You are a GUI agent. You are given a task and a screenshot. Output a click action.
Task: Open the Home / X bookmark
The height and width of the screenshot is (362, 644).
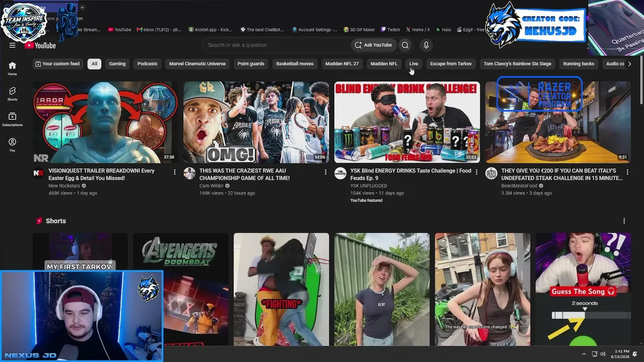[x=418, y=30]
